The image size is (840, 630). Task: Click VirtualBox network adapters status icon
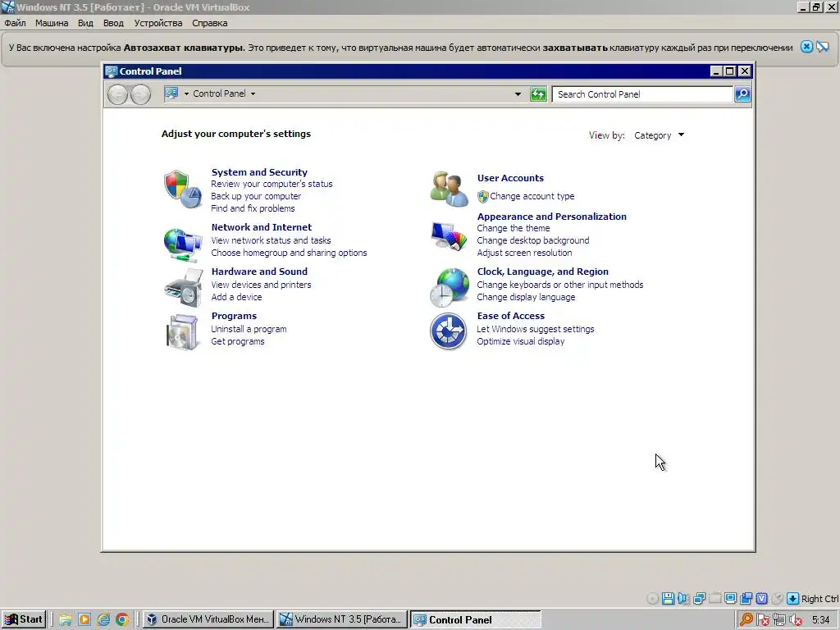699,598
